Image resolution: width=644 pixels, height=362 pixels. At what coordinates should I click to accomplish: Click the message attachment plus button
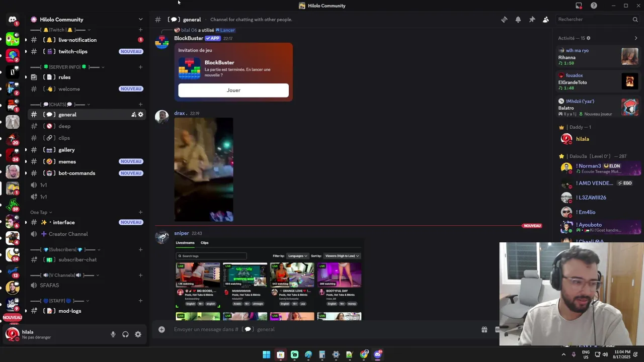[162, 329]
